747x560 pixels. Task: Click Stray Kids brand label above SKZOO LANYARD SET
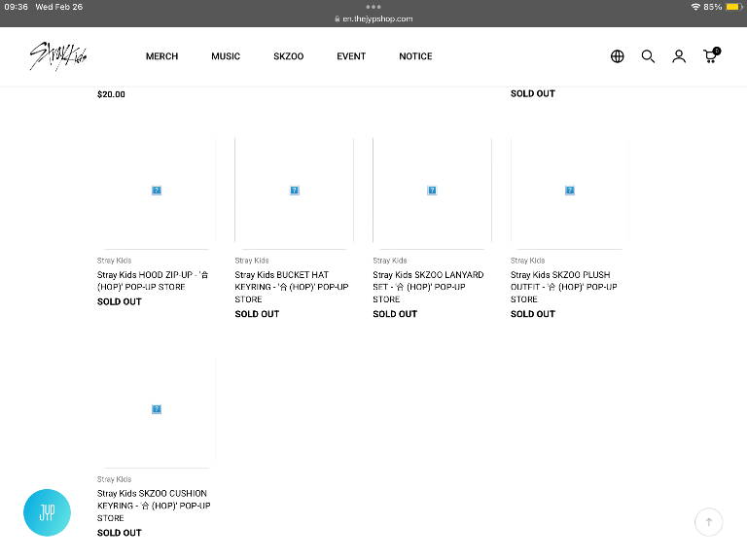pyautogui.click(x=390, y=261)
